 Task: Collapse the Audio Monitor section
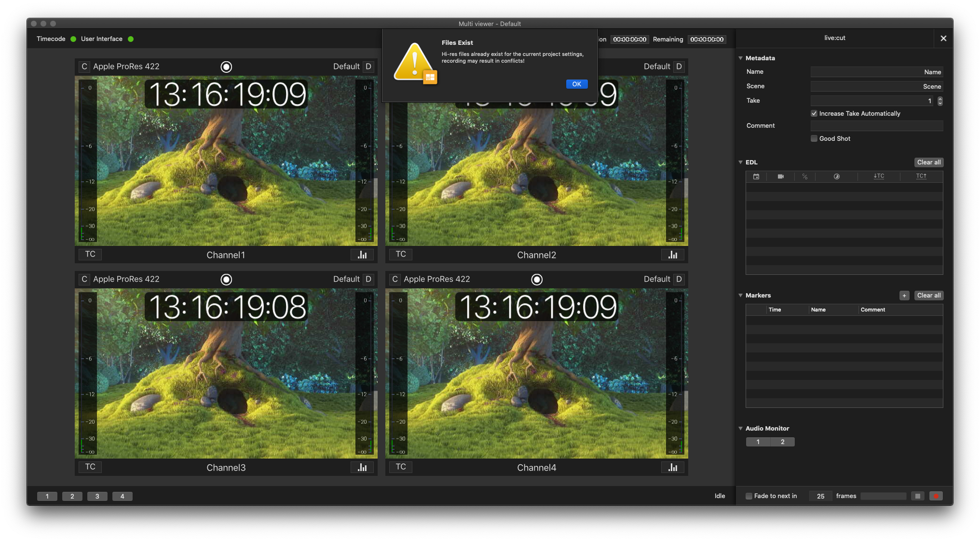click(741, 428)
